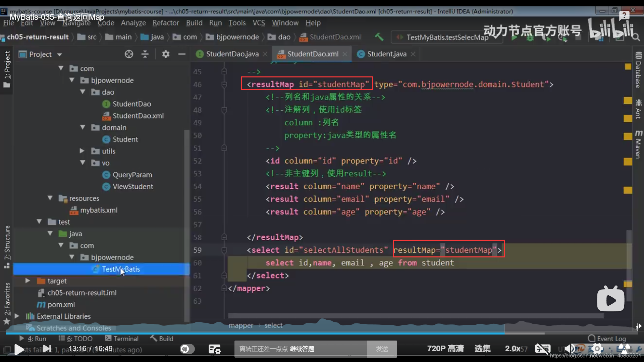Image resolution: width=644 pixels, height=362 pixels.
Task: Click the 发送 send button
Action: click(x=382, y=349)
